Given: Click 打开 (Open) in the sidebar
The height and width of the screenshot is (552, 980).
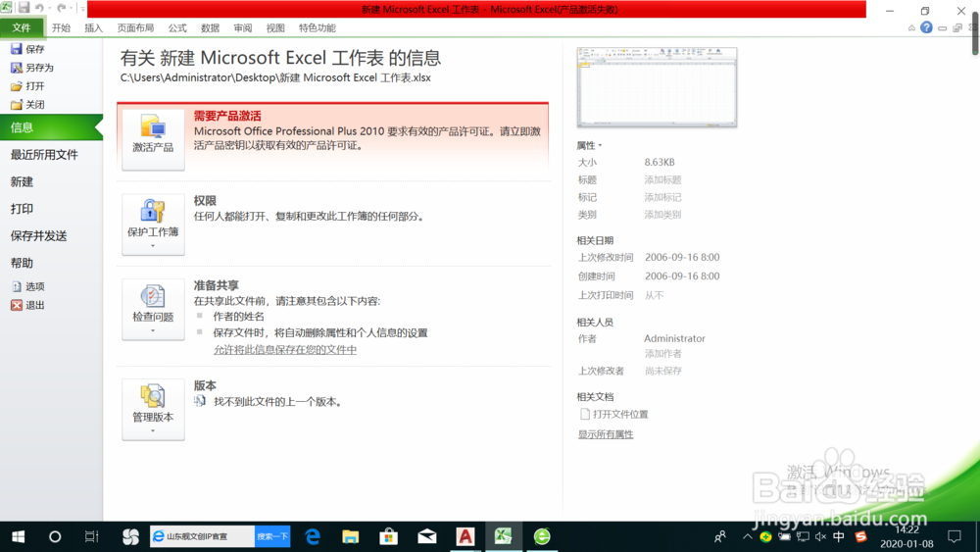Looking at the screenshot, I should coord(28,86).
